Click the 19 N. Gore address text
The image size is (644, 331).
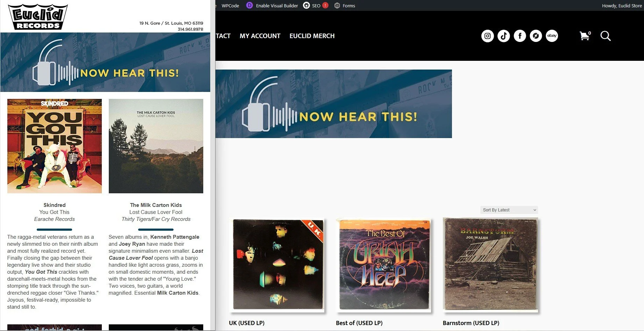pos(171,23)
